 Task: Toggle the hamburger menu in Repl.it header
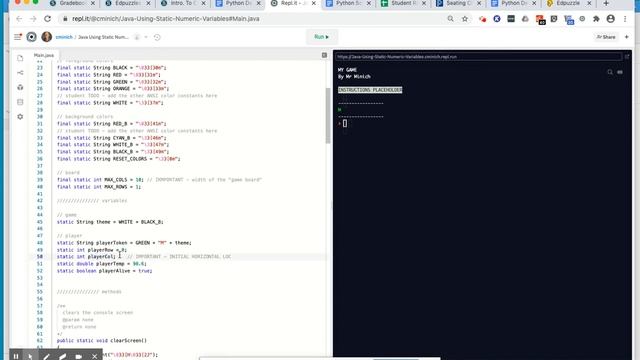[x=18, y=37]
